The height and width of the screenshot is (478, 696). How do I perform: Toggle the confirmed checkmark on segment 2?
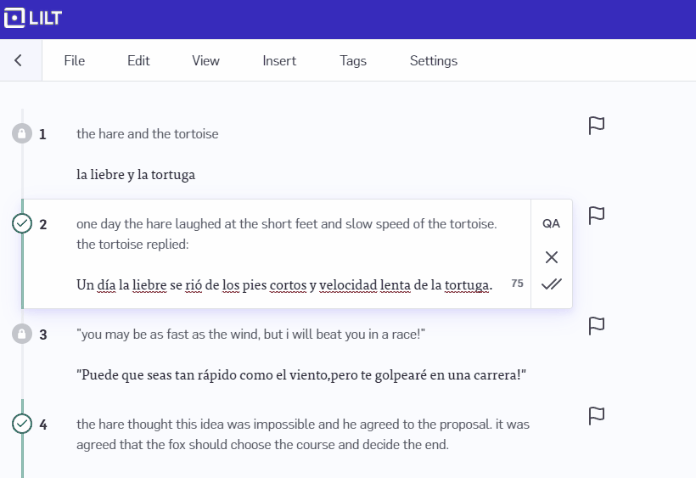click(x=21, y=224)
